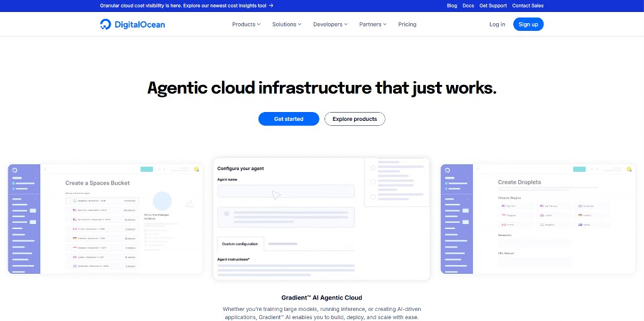Expand the Developers menu

pyautogui.click(x=330, y=25)
